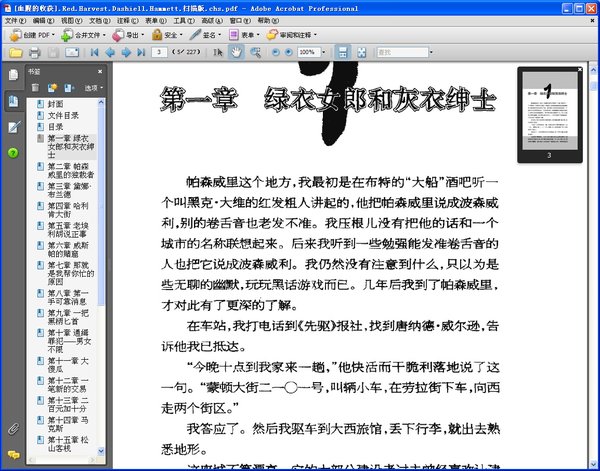
Task: Open bookmark 第四章 哈利肯大街
Action: coord(68,210)
